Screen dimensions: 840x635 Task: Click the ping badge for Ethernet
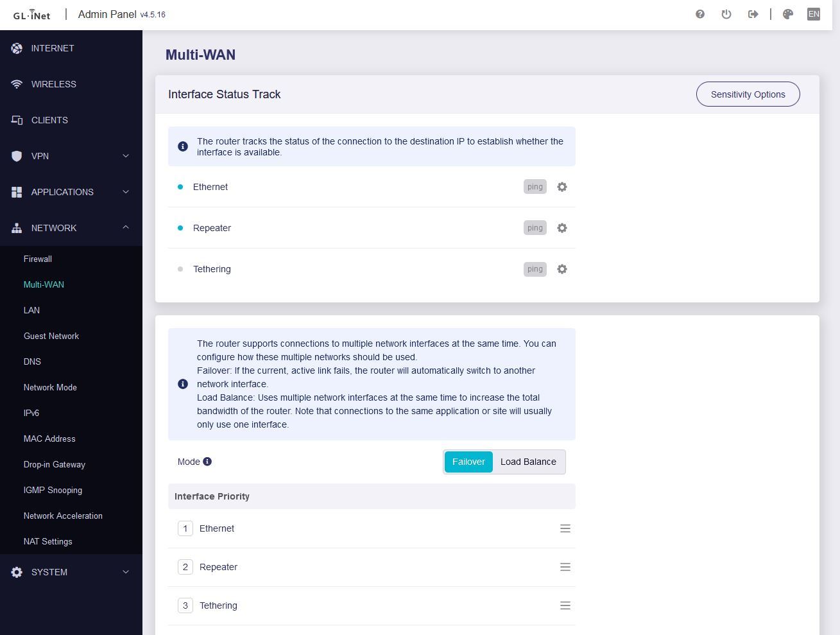(x=535, y=187)
